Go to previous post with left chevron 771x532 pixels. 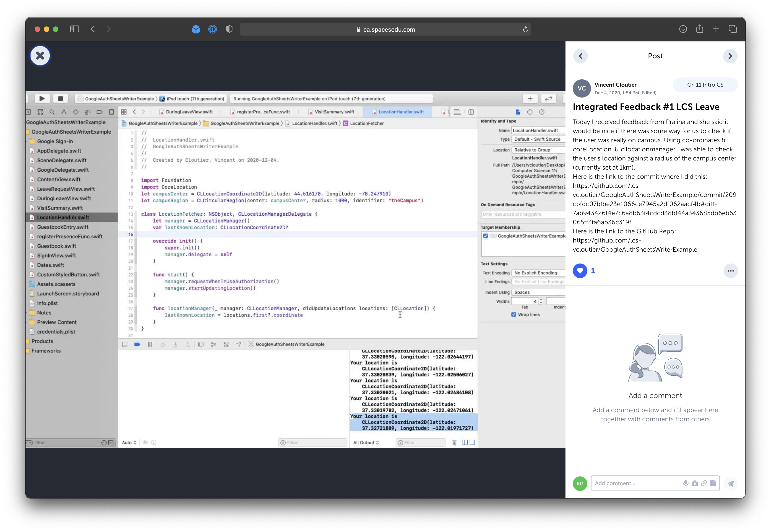[x=581, y=56]
